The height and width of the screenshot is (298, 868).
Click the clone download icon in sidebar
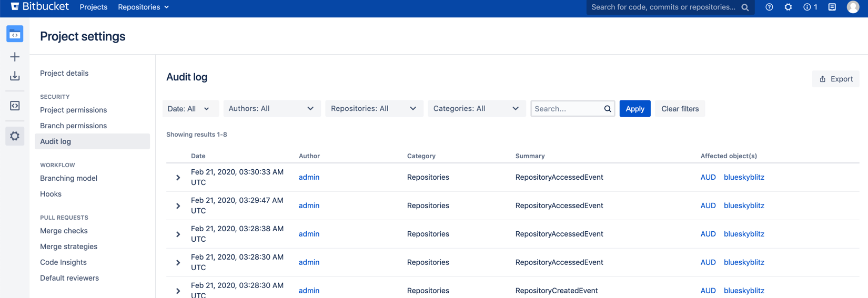(15, 76)
